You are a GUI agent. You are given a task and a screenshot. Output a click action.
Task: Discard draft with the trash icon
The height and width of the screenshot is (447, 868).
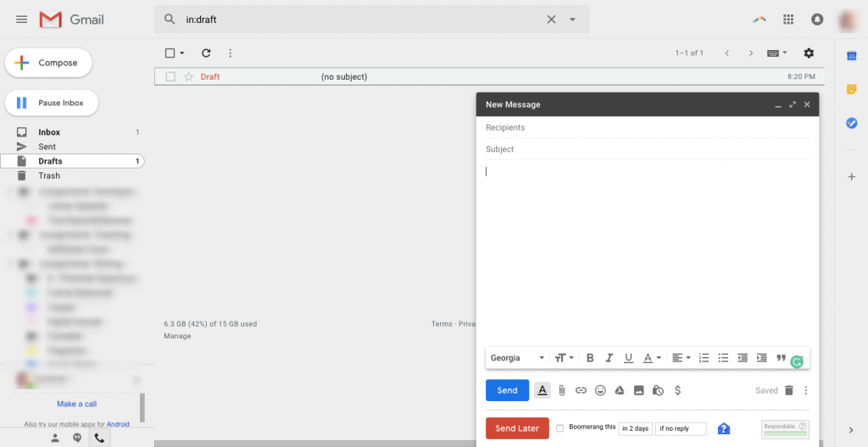pos(788,390)
